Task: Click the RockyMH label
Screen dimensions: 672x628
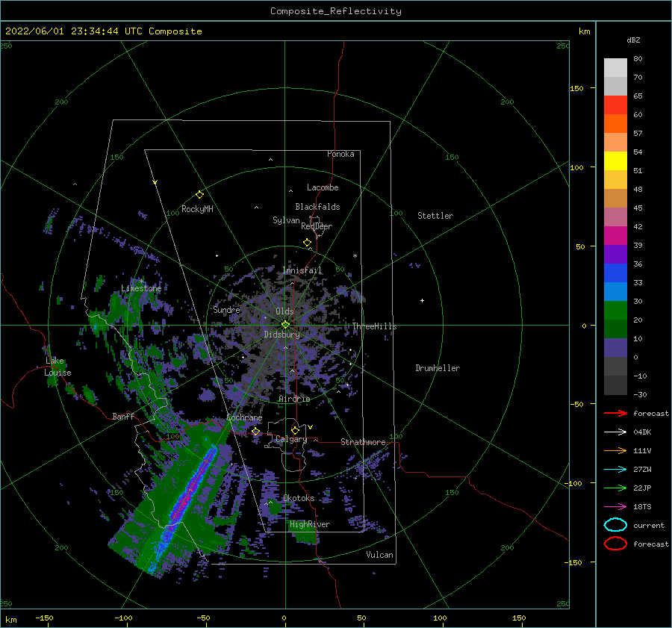Action: (197, 209)
